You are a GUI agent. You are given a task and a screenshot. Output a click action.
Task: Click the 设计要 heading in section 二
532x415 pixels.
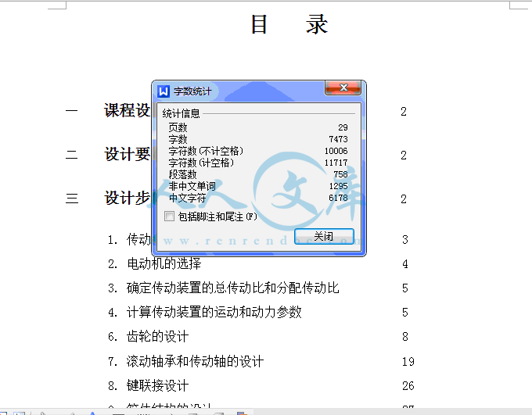pos(127,154)
